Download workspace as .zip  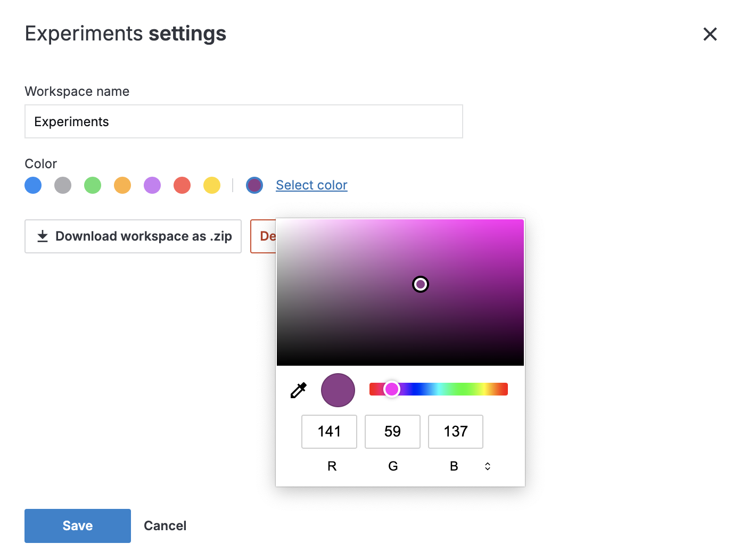coord(133,236)
